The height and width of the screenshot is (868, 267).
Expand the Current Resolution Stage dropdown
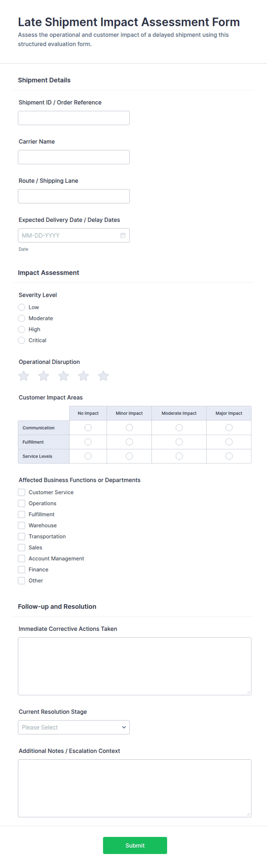click(74, 727)
